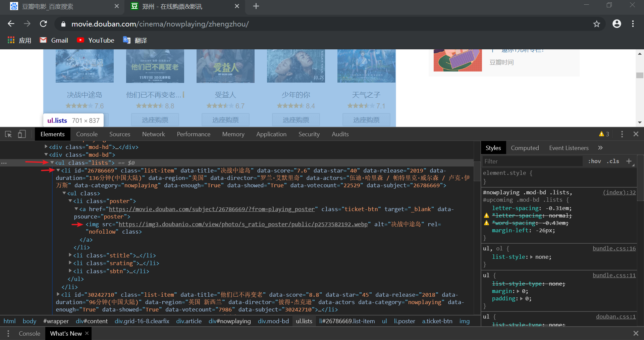644x340 pixels.
Task: Collapse the li class="poster" node
Action: pyautogui.click(x=70, y=201)
